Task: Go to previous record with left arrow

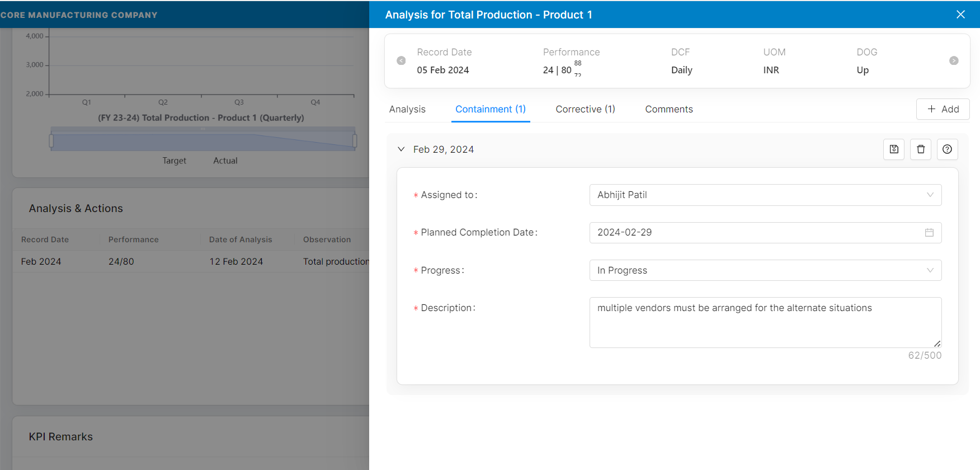Action: coord(401,60)
